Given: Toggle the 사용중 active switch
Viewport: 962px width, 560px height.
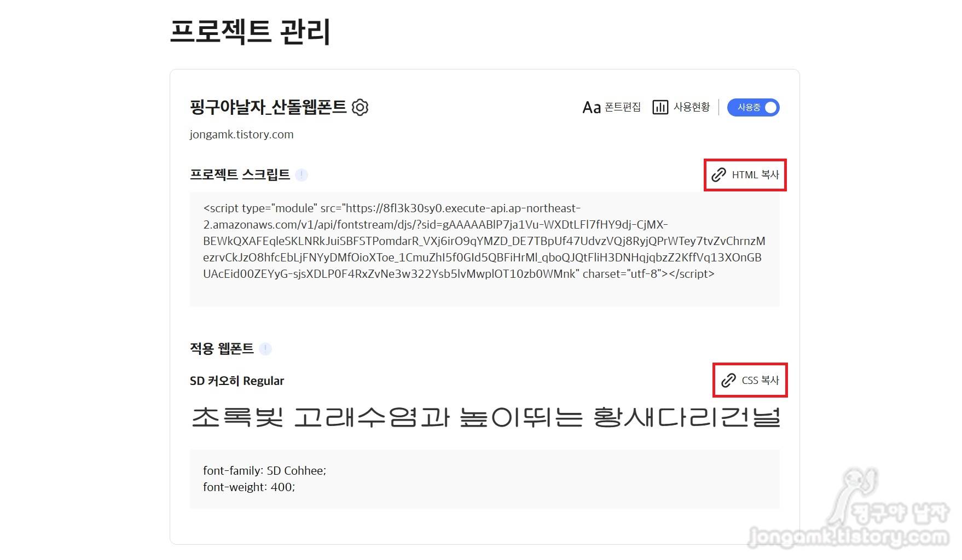Looking at the screenshot, I should pyautogui.click(x=753, y=107).
